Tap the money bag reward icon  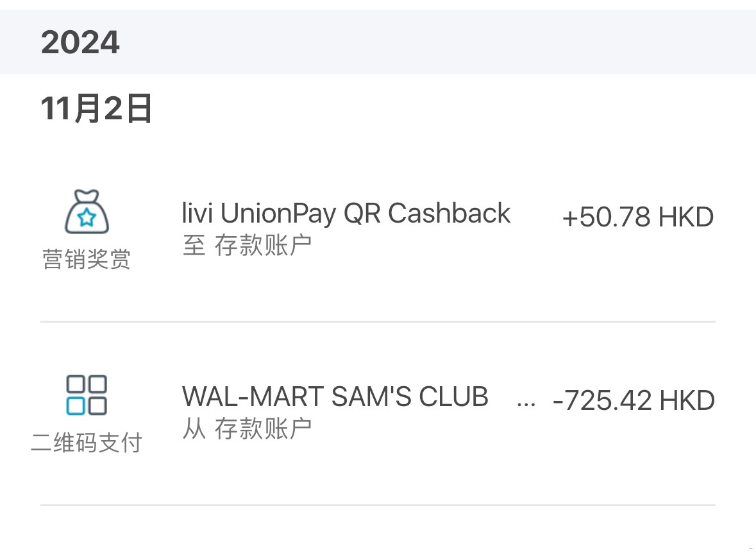point(87,212)
